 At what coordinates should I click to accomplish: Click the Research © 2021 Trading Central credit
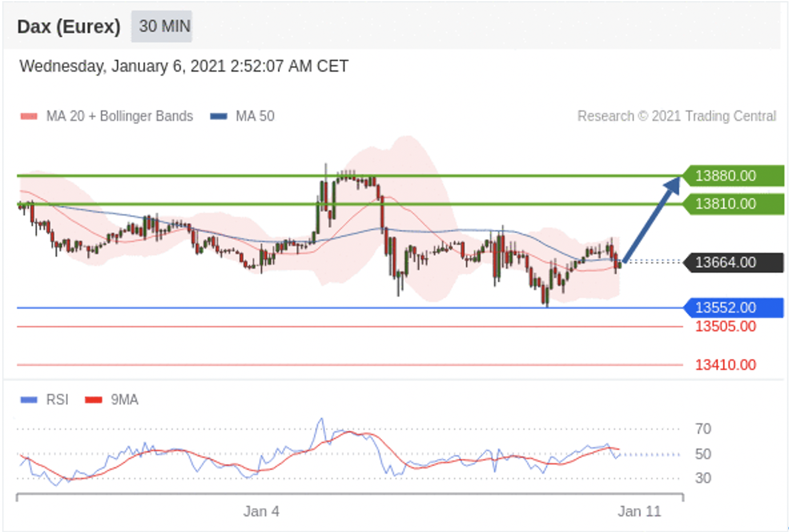pos(677,116)
